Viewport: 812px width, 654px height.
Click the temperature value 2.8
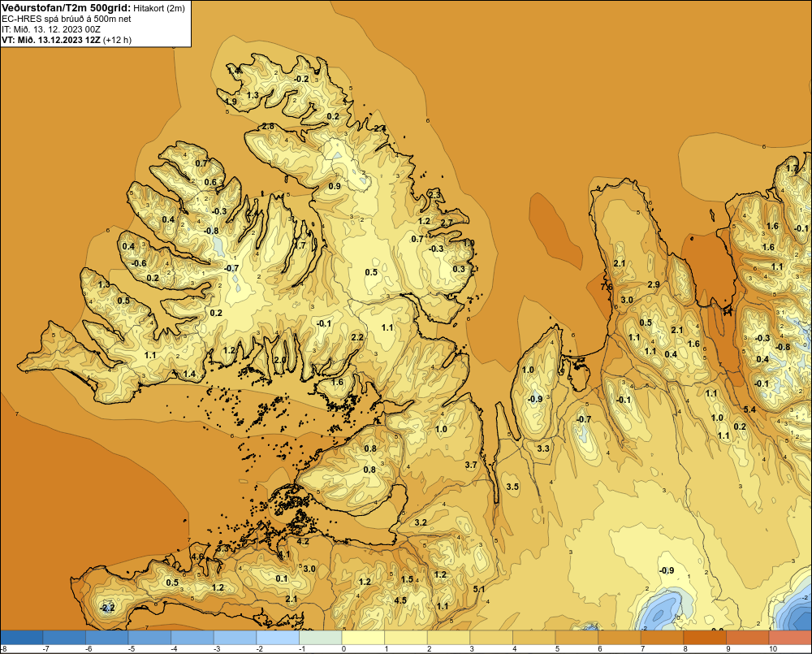pos(268,127)
